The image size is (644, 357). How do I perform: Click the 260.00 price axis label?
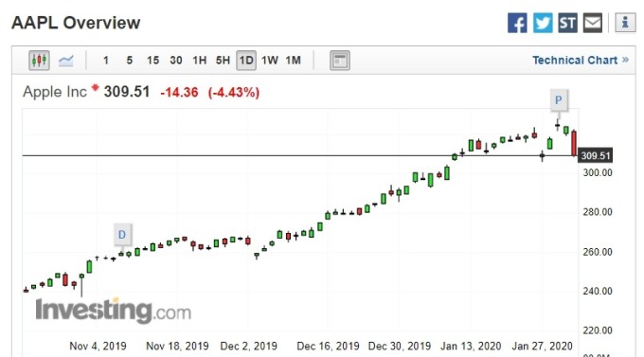598,252
